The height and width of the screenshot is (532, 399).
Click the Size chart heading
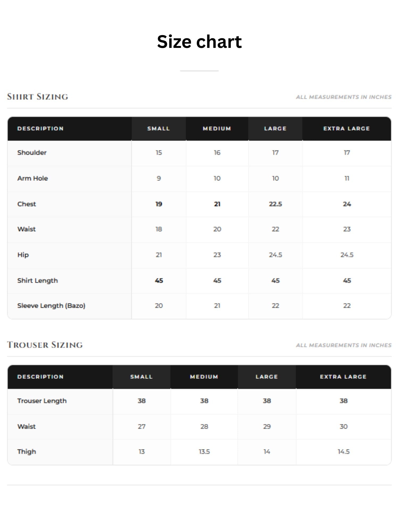click(199, 42)
